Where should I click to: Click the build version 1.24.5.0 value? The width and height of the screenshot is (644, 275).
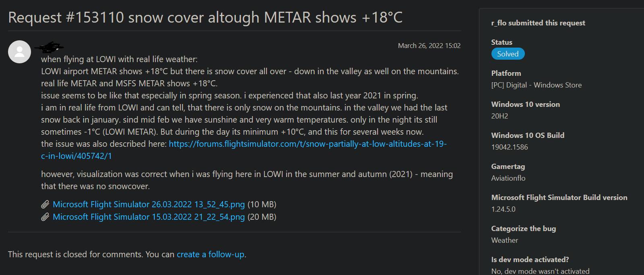pyautogui.click(x=503, y=209)
